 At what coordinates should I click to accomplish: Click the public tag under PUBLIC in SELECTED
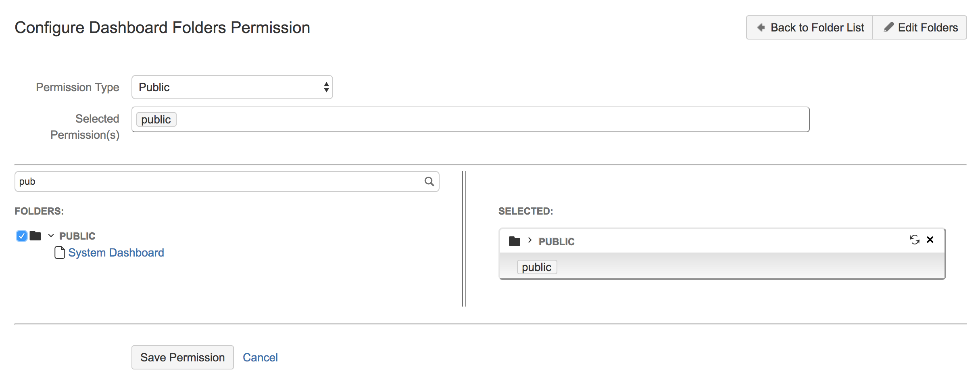coord(536,267)
